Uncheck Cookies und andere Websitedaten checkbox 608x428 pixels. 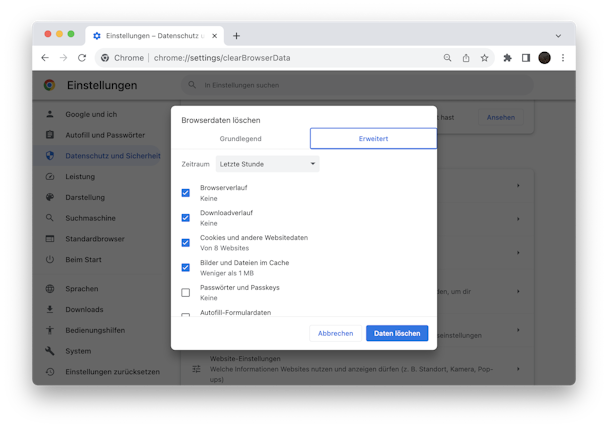point(186,243)
